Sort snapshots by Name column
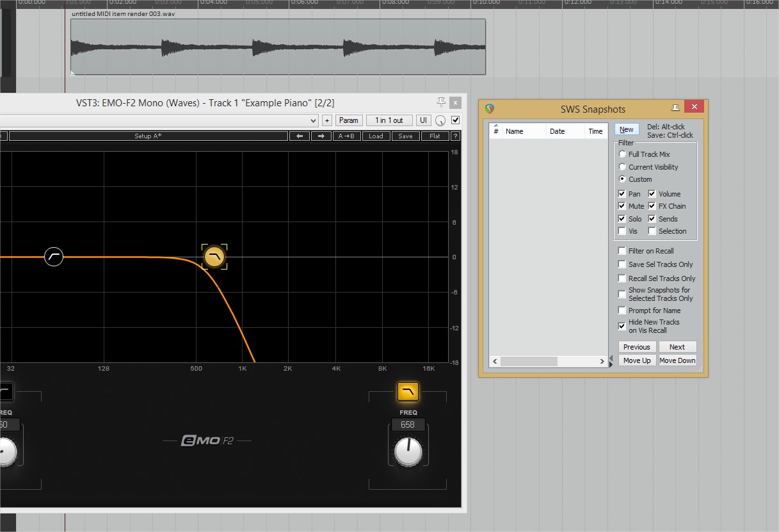779x532 pixels. click(x=524, y=131)
